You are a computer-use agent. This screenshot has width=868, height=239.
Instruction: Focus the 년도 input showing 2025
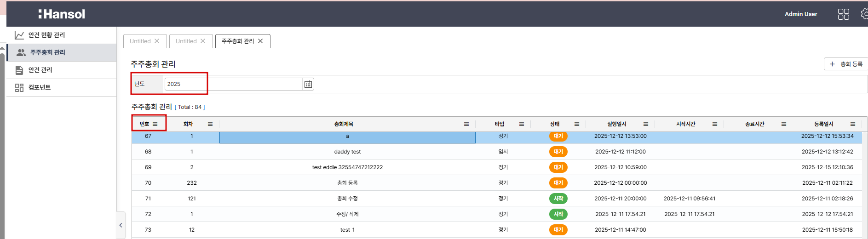coord(233,84)
